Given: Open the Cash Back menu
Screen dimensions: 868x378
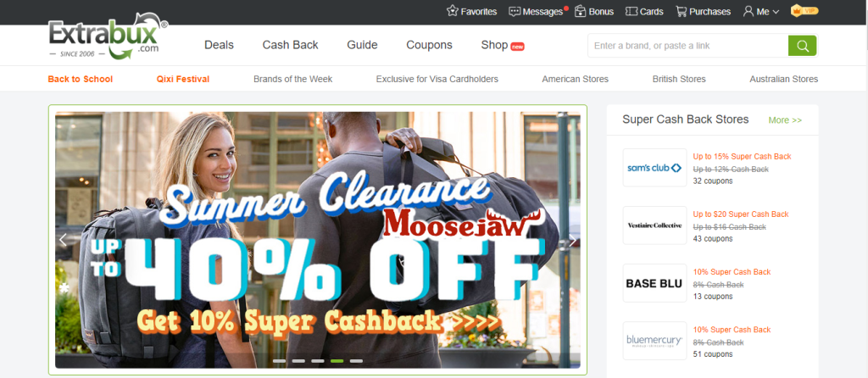Looking at the screenshot, I should click(290, 45).
